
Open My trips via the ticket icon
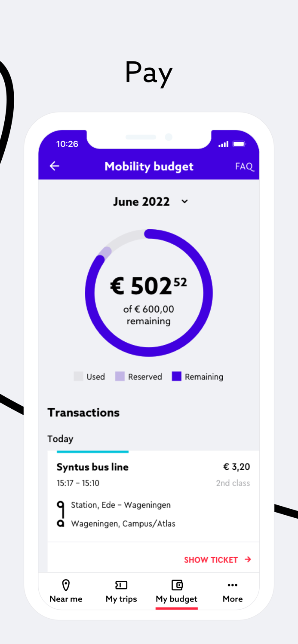[x=121, y=585]
